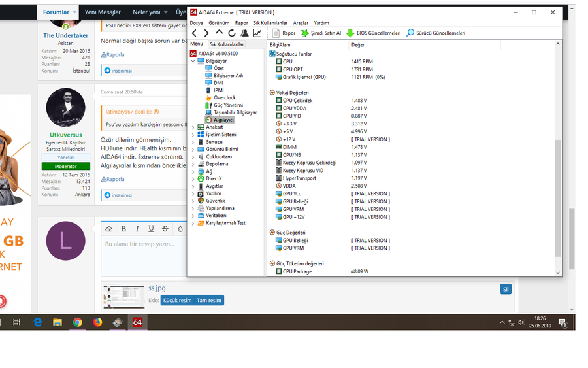Open the ss.jpg attachment thumbnail

123,296
